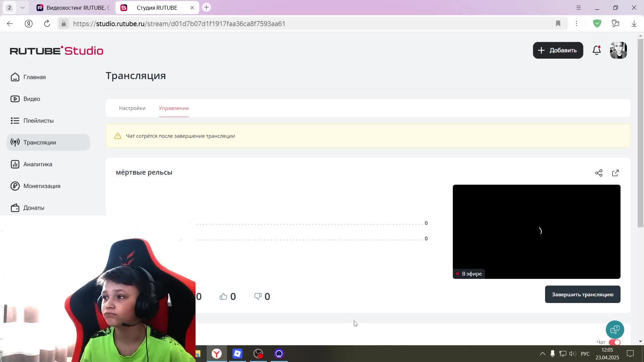Toggle the Чат switch off

(x=615, y=342)
